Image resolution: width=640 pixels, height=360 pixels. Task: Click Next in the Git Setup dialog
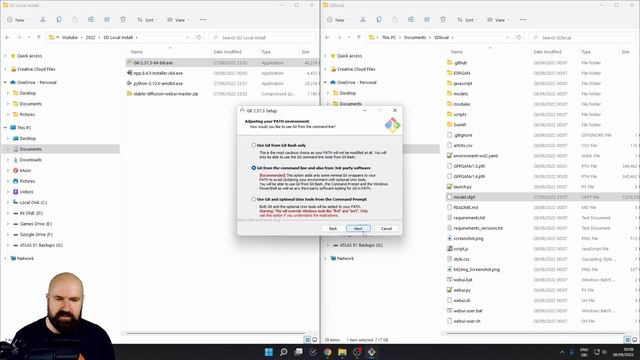click(358, 229)
